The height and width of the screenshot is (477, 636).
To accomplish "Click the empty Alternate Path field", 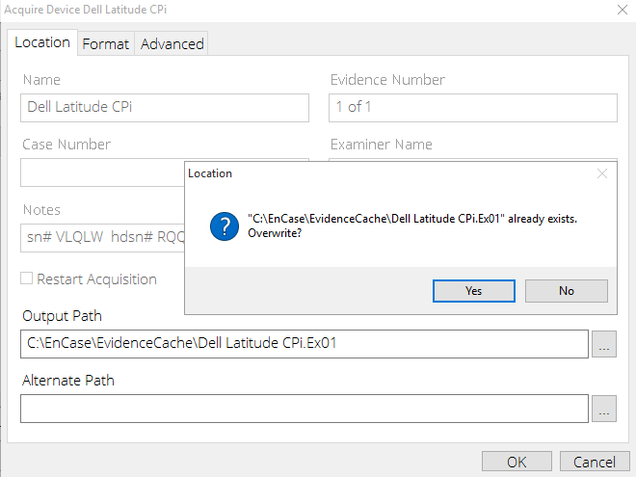I will (x=304, y=409).
